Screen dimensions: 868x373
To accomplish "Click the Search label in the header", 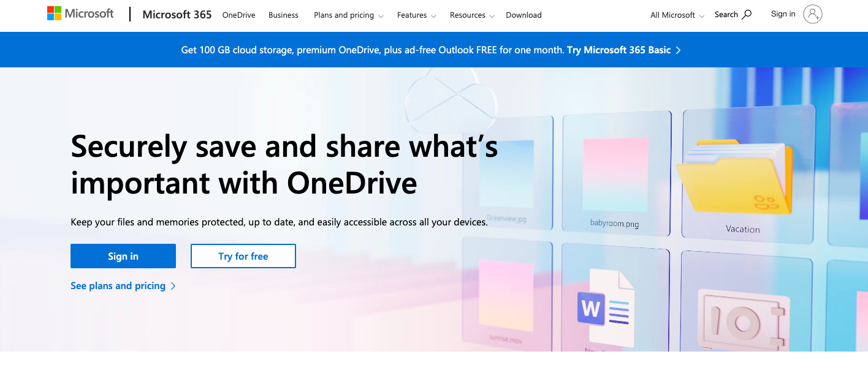I will point(726,15).
